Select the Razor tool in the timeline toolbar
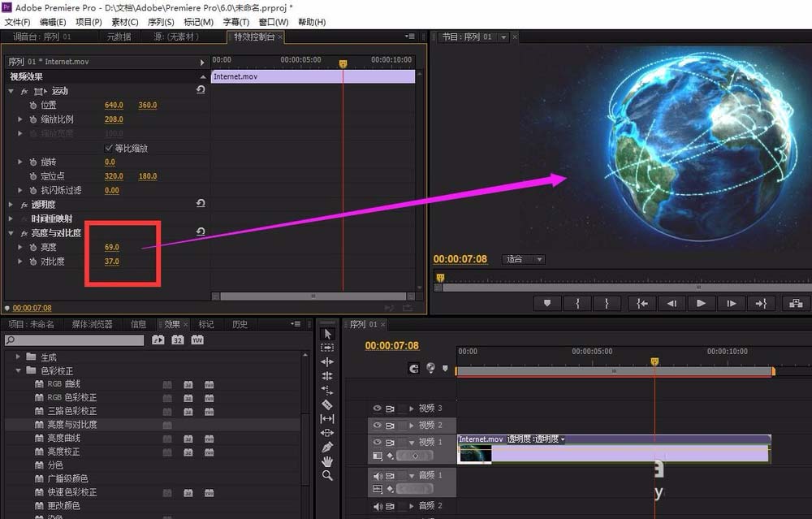 click(327, 404)
